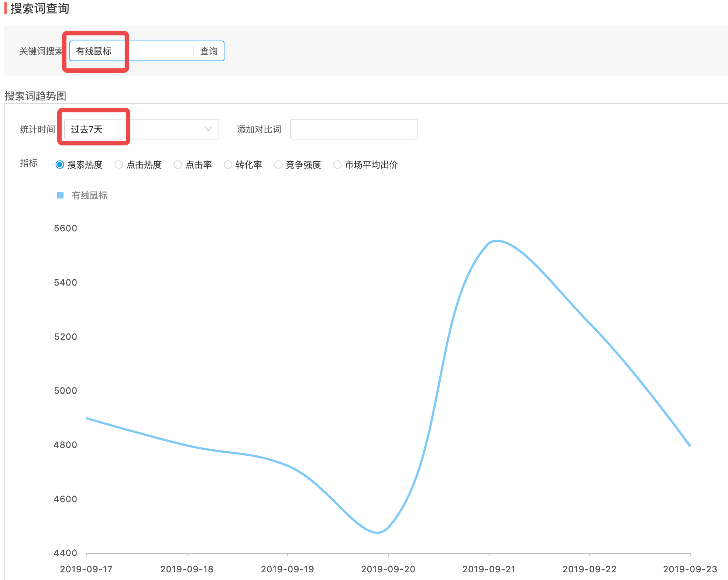Click the 有线鼠标 legend label

89,195
